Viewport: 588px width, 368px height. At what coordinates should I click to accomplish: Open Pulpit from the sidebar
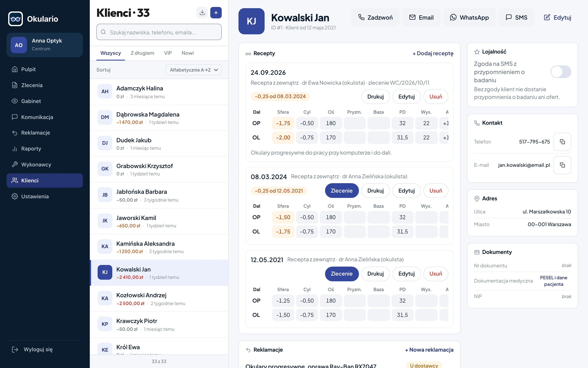pos(45,69)
